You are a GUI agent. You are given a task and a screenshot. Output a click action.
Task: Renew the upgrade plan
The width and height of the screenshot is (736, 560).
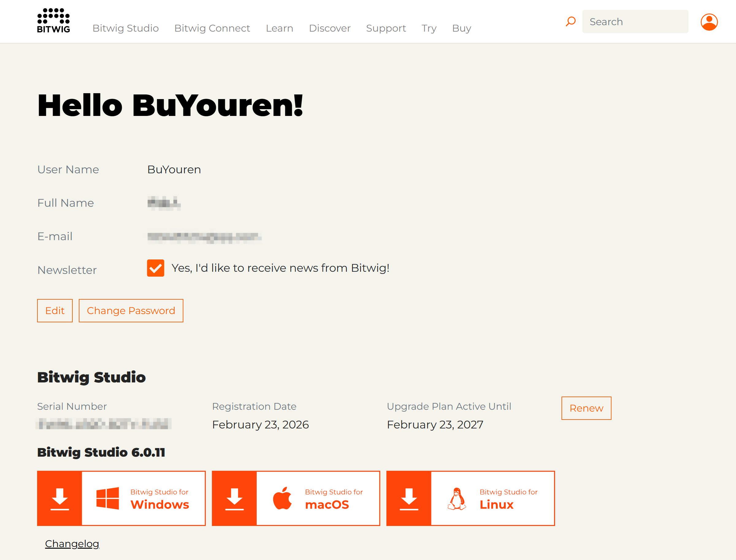[586, 408]
